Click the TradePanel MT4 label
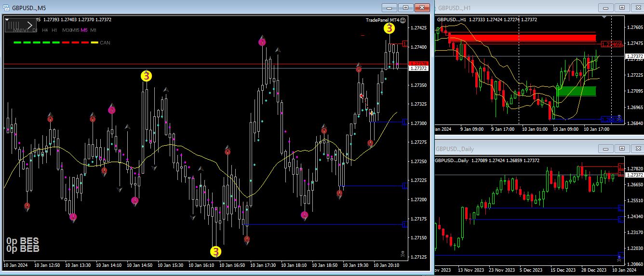The image size is (644, 276). point(382,20)
